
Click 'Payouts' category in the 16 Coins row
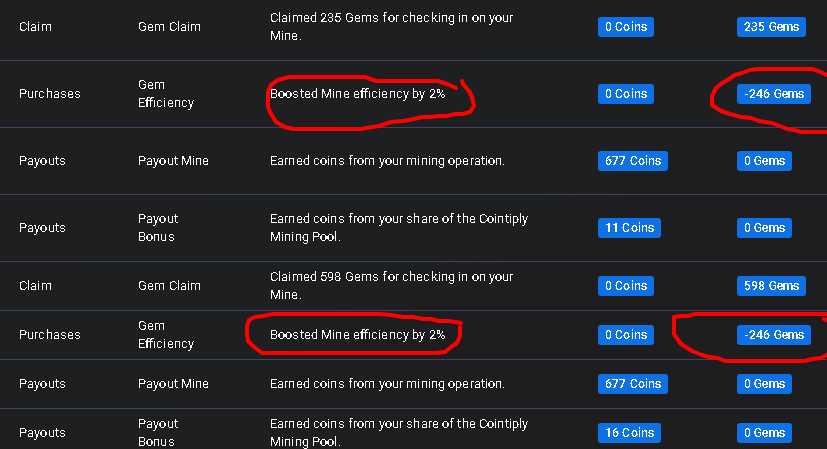pyautogui.click(x=42, y=433)
